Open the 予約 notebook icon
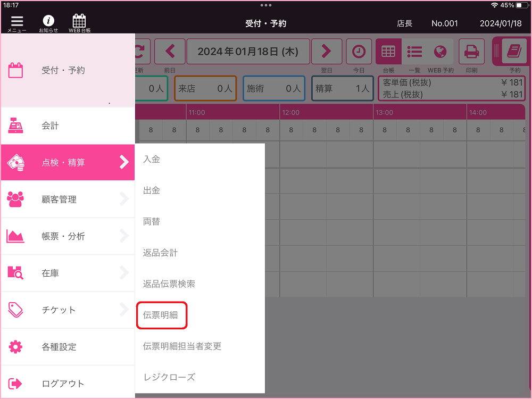Viewport: 532px width, 399px height. click(514, 52)
